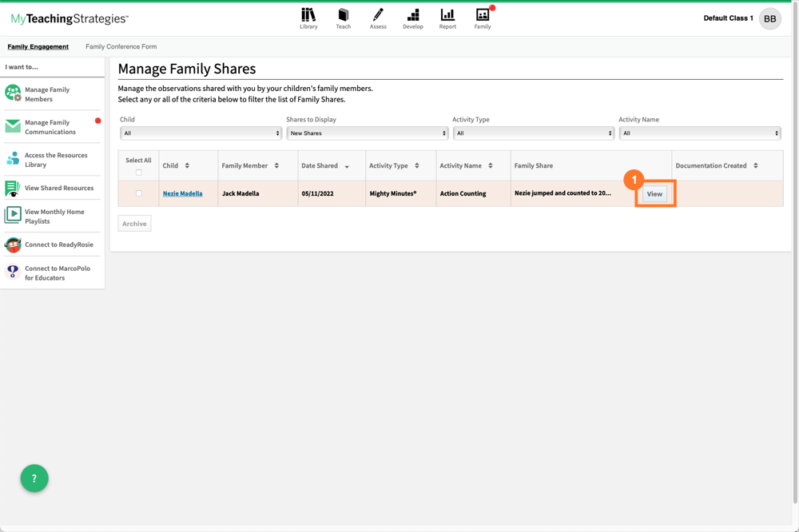Open the Assess section
The height and width of the screenshot is (532, 799).
tap(378, 18)
